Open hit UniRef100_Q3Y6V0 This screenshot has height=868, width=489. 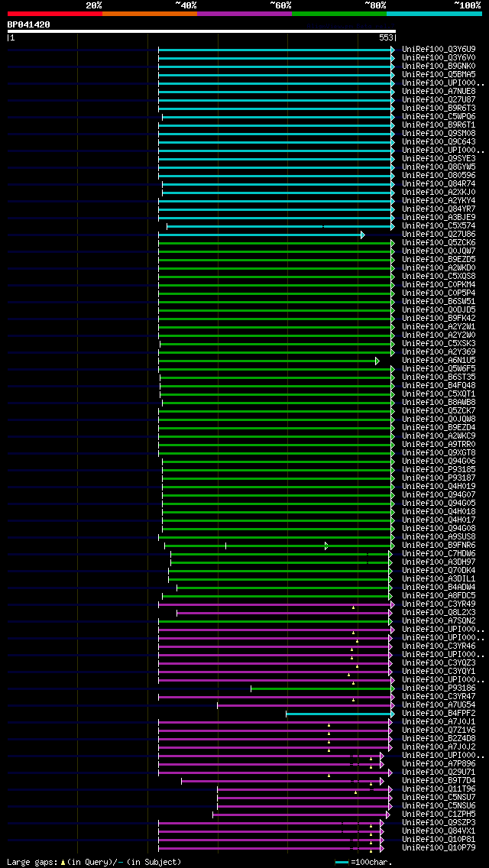[x=439, y=57]
